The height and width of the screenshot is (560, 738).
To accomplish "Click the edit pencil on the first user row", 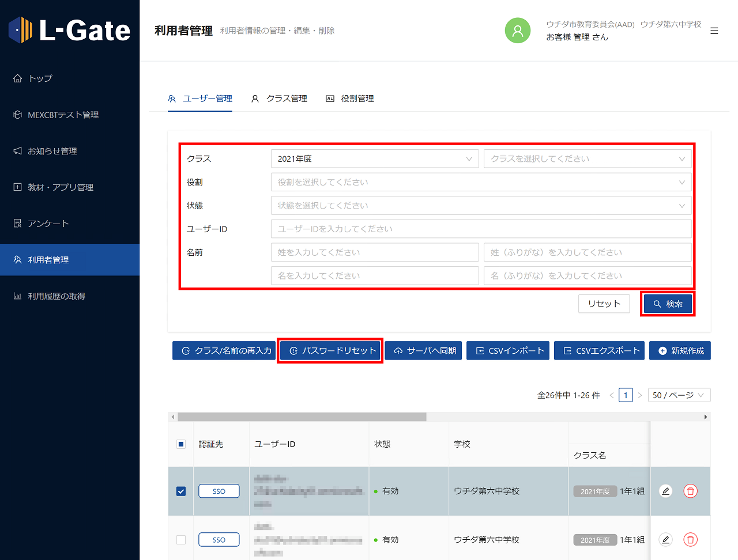I will coord(665,491).
